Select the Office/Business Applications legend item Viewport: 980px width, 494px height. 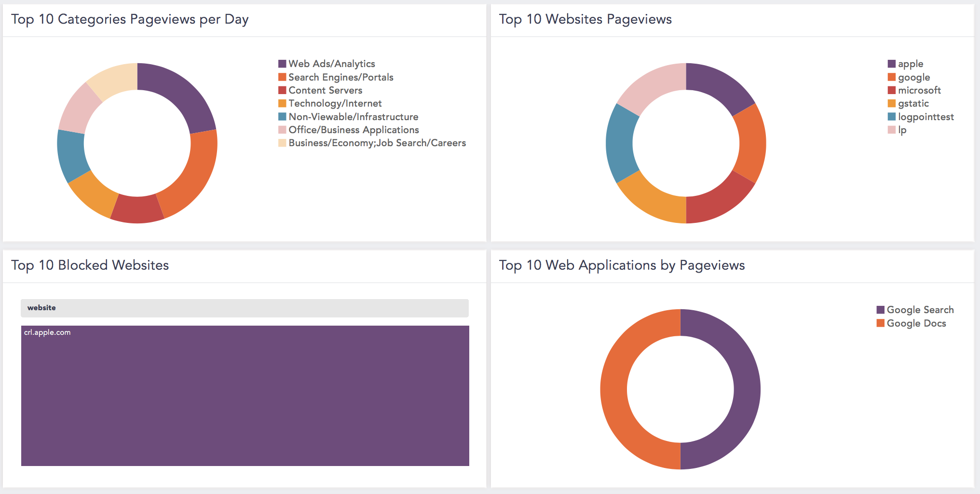click(x=354, y=130)
